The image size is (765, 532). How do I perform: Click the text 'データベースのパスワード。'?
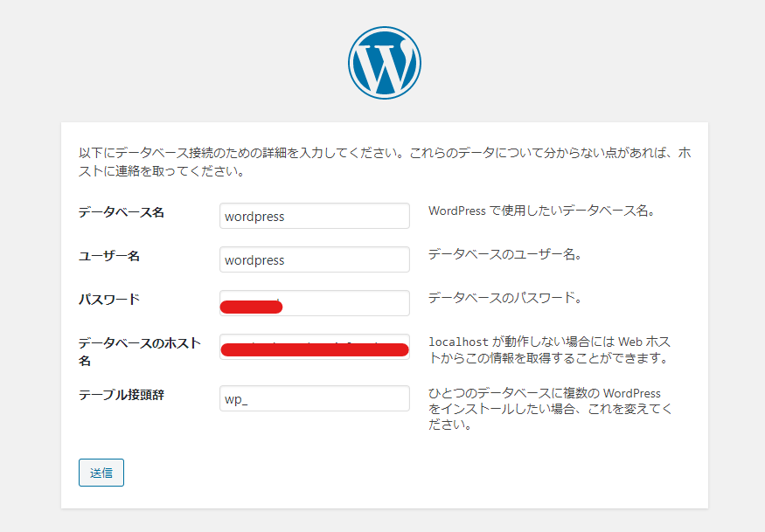(505, 298)
